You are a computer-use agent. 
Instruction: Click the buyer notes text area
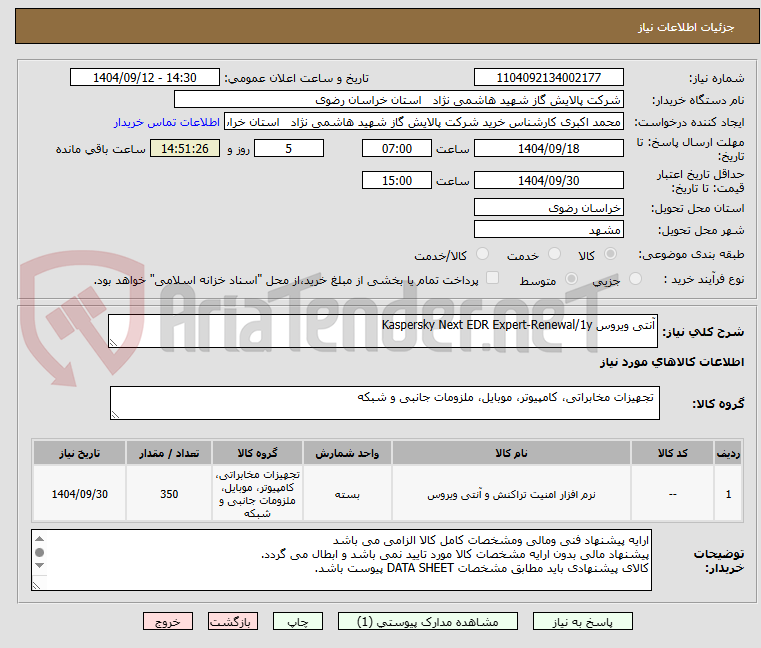point(341,560)
